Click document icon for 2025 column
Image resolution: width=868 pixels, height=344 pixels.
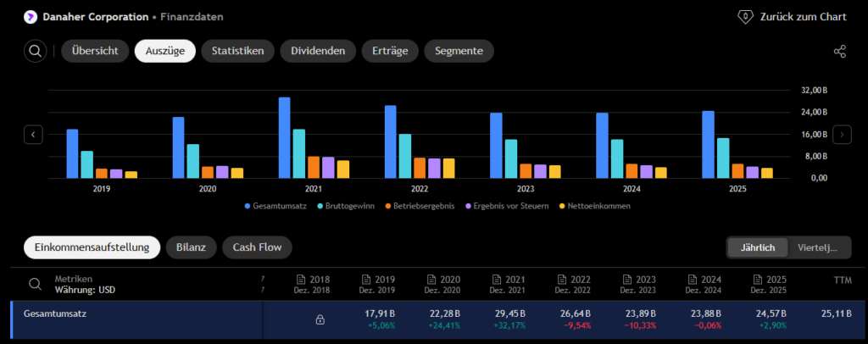pos(758,280)
